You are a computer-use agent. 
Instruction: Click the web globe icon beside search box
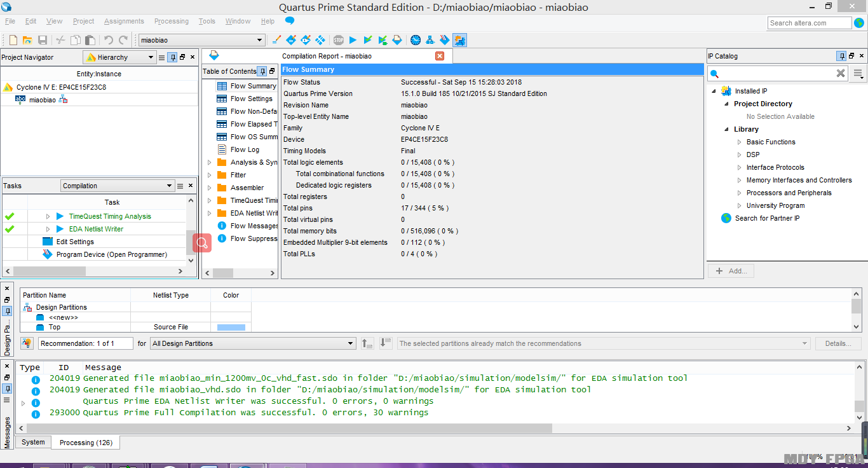click(859, 23)
